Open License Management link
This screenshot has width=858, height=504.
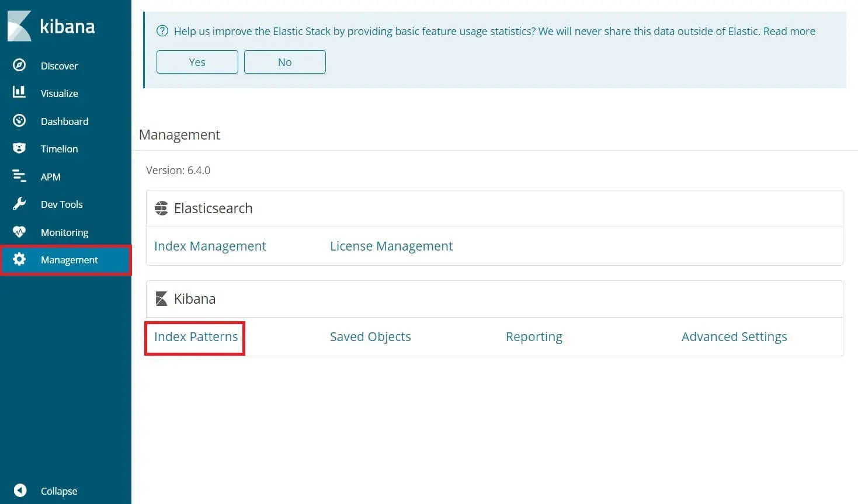point(391,246)
